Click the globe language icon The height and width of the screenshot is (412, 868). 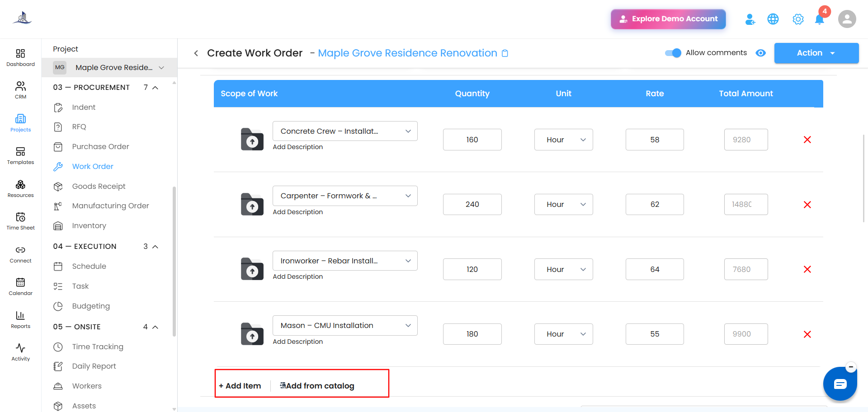click(x=773, y=19)
